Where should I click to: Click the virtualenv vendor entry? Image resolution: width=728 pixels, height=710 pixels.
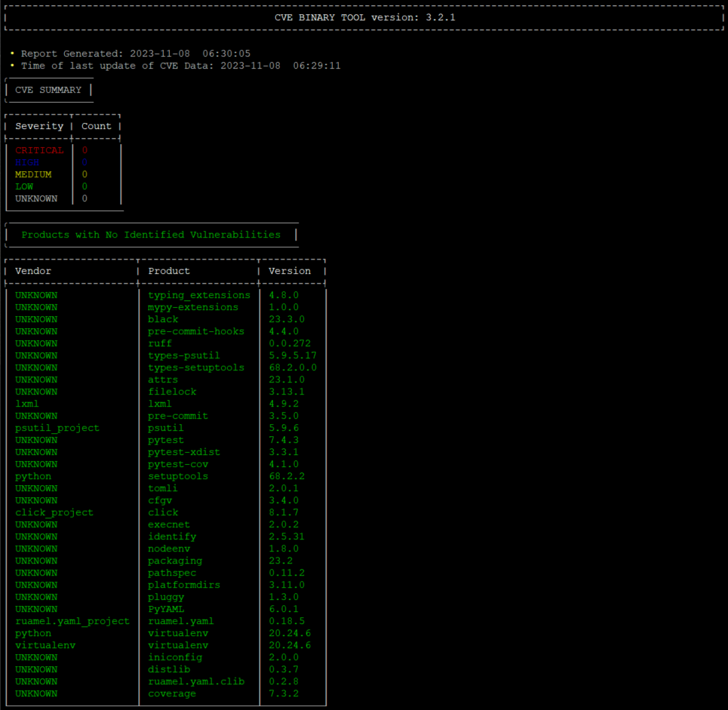coord(45,645)
